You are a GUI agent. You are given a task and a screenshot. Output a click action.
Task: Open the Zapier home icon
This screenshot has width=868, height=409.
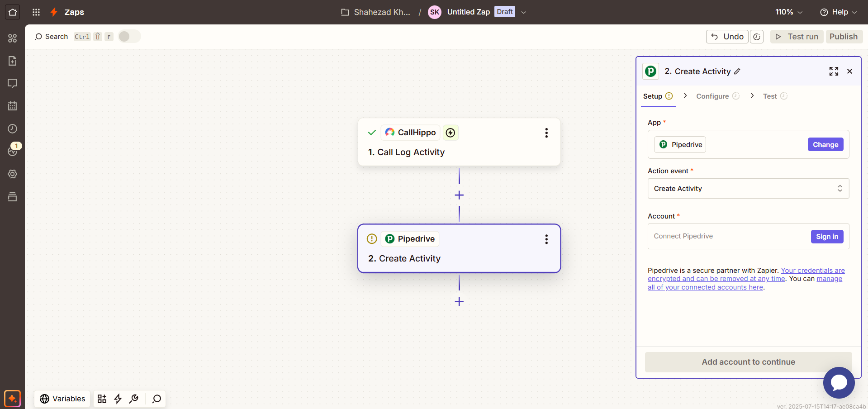13,12
